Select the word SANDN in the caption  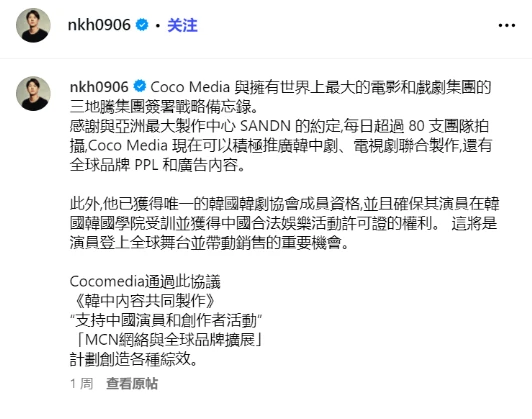click(x=266, y=126)
